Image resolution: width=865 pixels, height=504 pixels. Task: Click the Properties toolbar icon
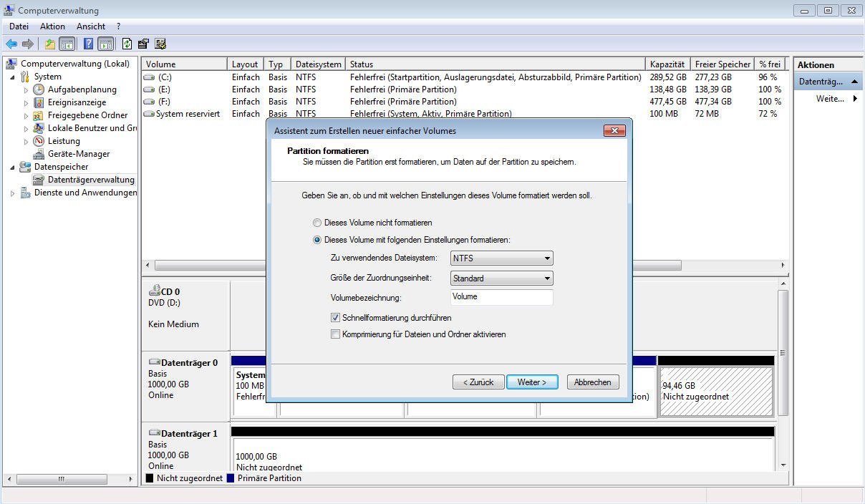(143, 44)
